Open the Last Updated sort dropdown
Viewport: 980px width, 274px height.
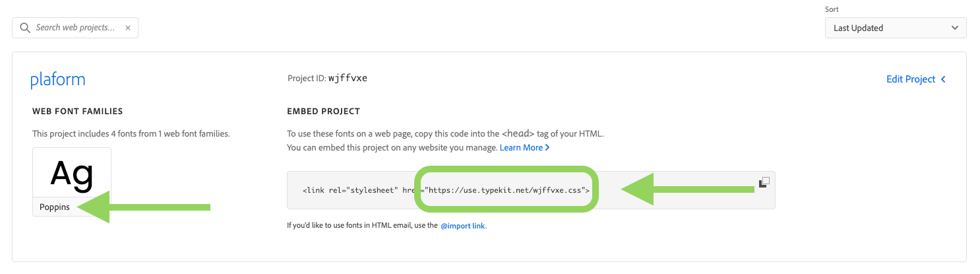tap(896, 28)
